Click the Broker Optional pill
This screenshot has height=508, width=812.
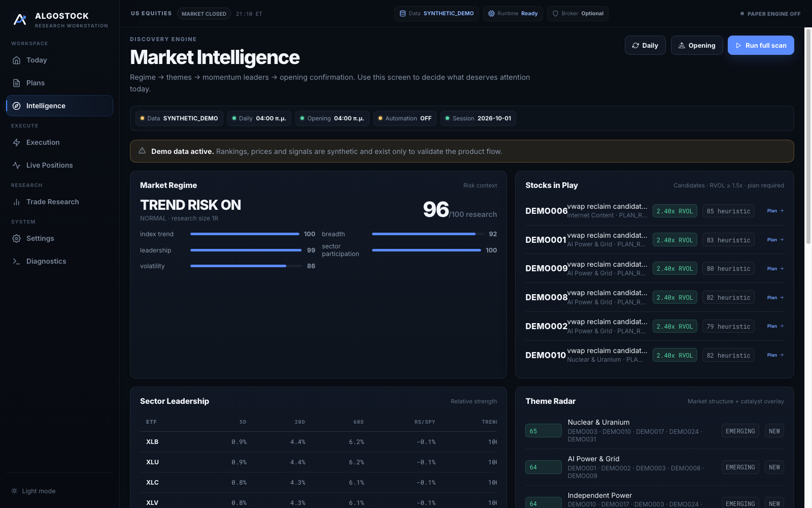(578, 14)
